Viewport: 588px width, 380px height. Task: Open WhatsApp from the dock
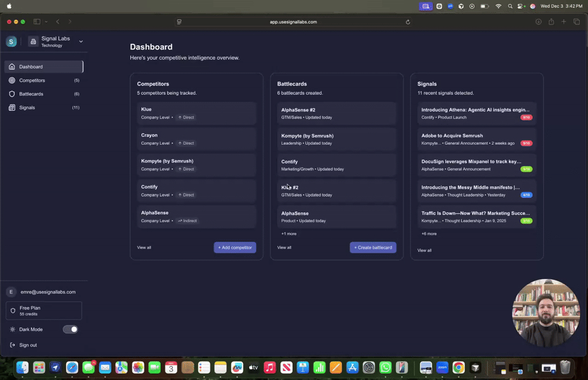(x=385, y=367)
